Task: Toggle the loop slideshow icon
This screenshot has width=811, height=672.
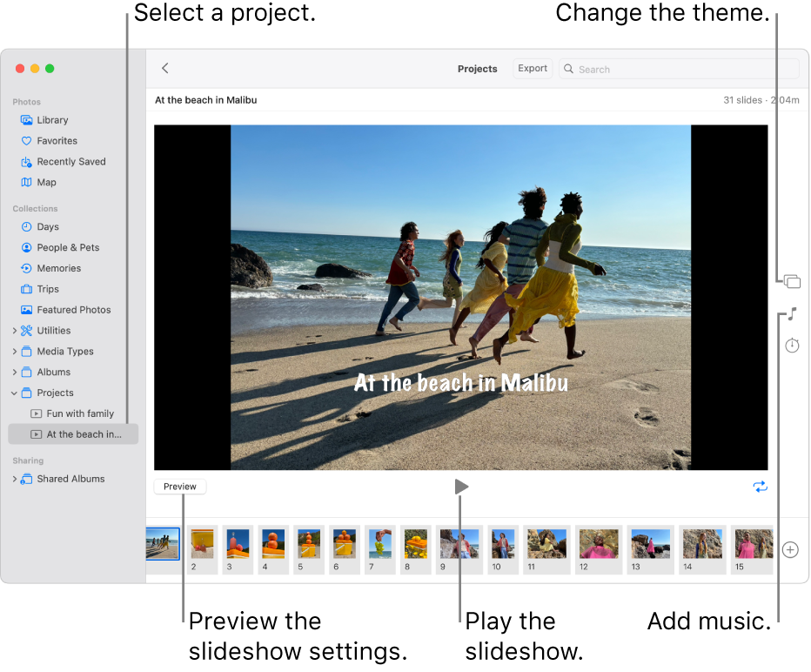Action: click(760, 487)
